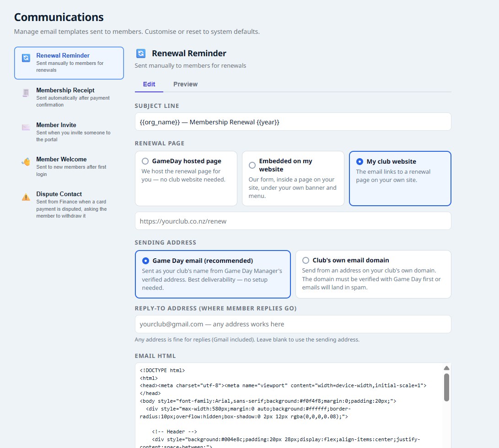The width and height of the screenshot is (499, 448).
Task: Click inside the Email HTML code editor
Action: tap(288, 405)
